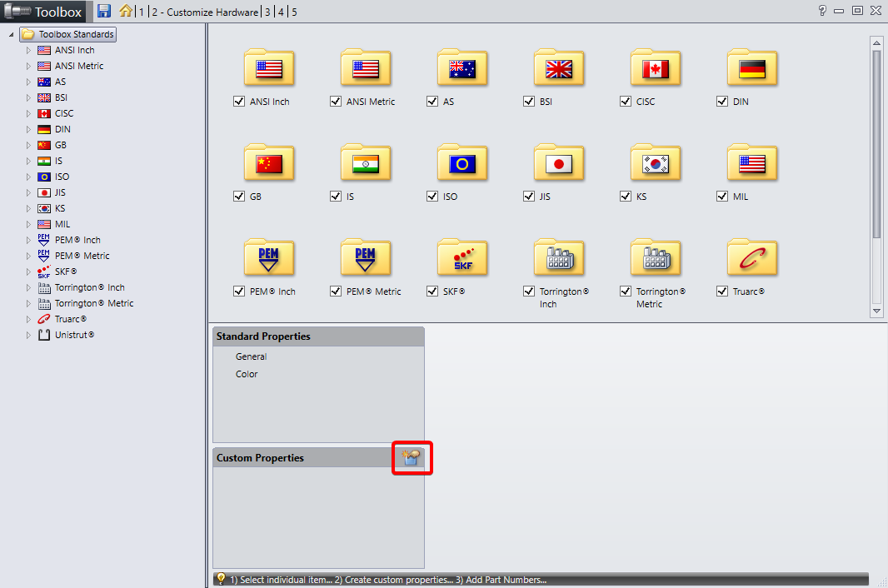The height and width of the screenshot is (588, 888).
Task: Expand the MIL tree node arrow
Action: click(x=28, y=225)
